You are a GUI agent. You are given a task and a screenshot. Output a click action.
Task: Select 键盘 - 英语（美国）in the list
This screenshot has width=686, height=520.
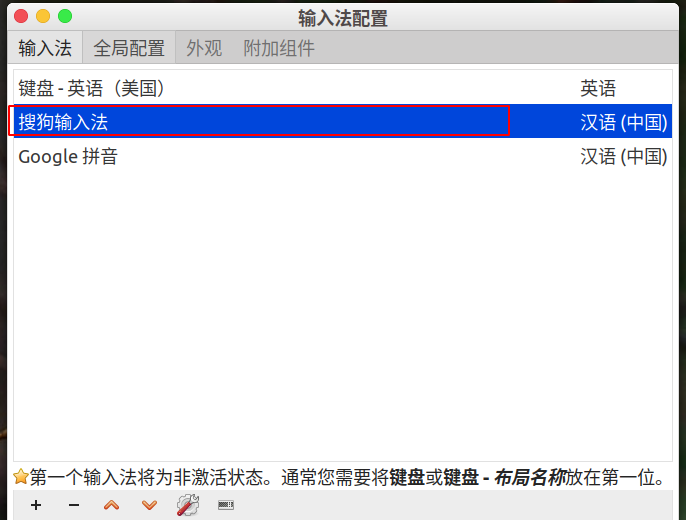(343, 88)
